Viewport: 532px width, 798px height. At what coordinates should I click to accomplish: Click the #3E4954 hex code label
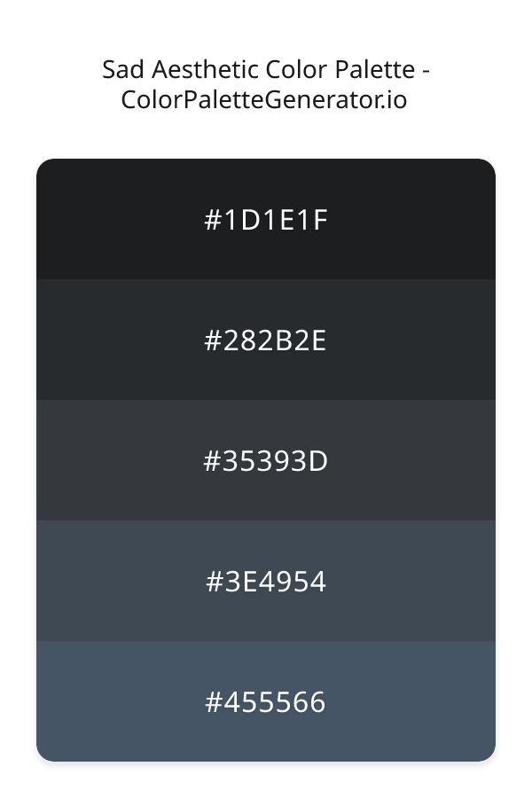[266, 582]
